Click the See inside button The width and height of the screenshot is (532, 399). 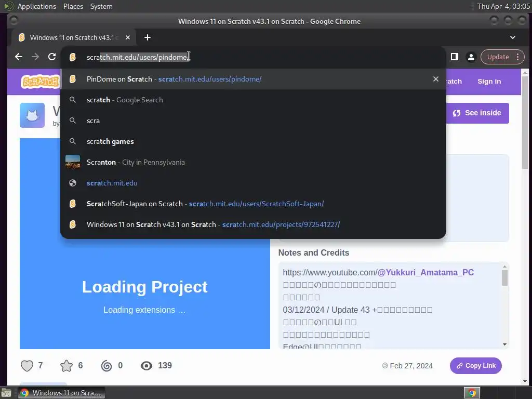[477, 113]
